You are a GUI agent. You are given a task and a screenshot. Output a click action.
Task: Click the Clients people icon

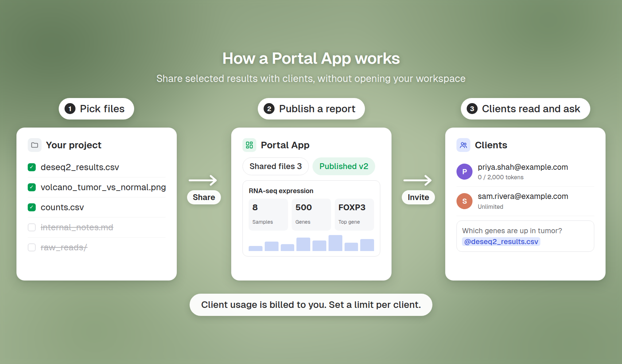463,145
